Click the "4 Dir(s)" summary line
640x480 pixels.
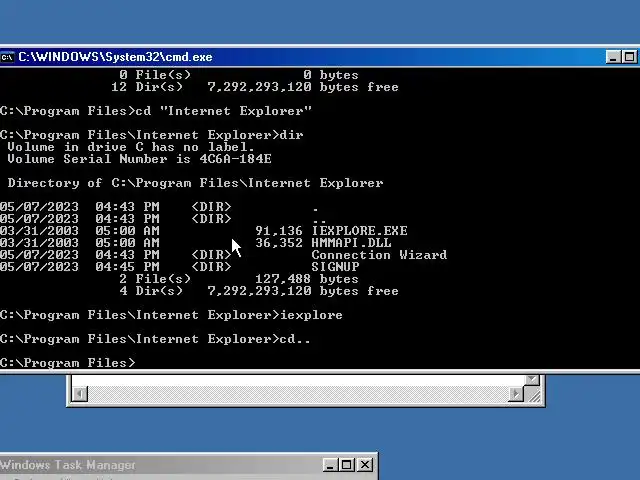tap(259, 291)
